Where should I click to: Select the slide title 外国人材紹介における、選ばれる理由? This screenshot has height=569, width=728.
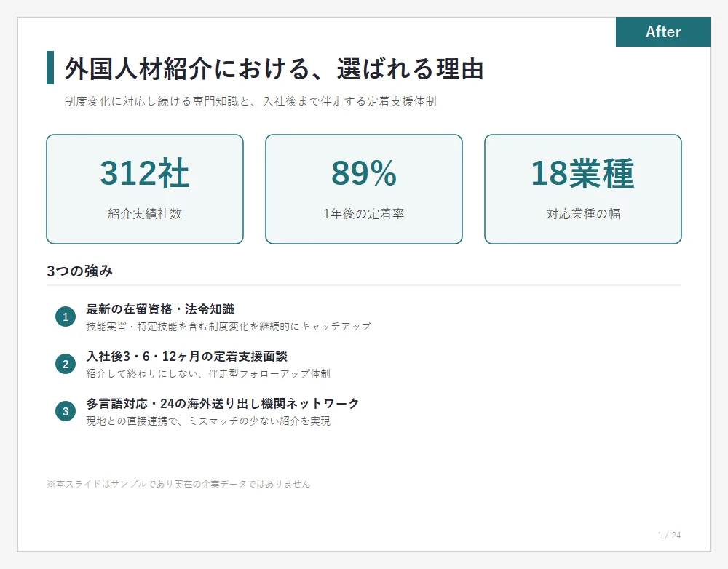pyautogui.click(x=274, y=68)
